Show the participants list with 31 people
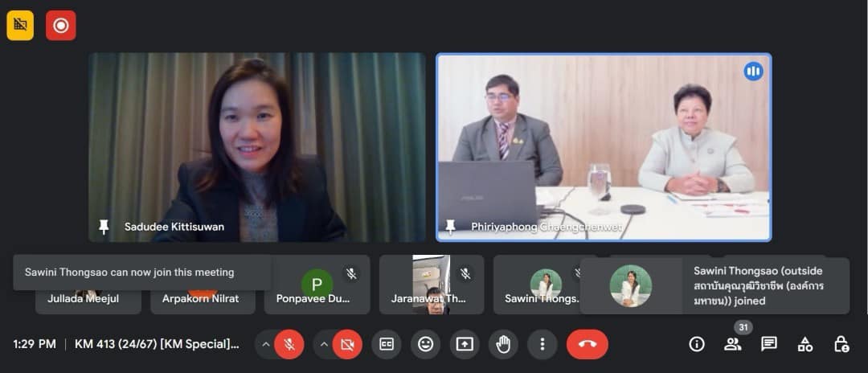The width and height of the screenshot is (868, 373). point(733,344)
